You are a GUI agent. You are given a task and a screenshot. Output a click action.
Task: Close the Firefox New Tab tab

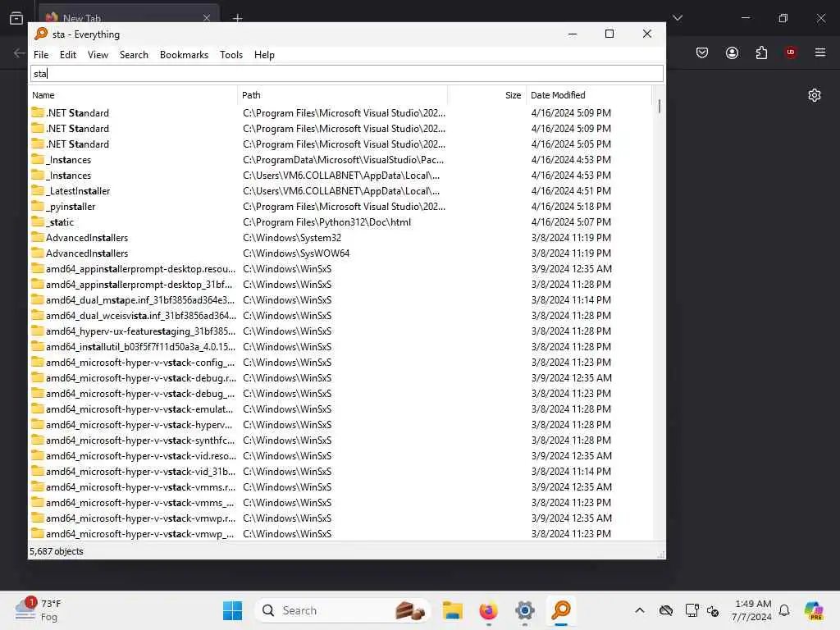pyautogui.click(x=206, y=18)
